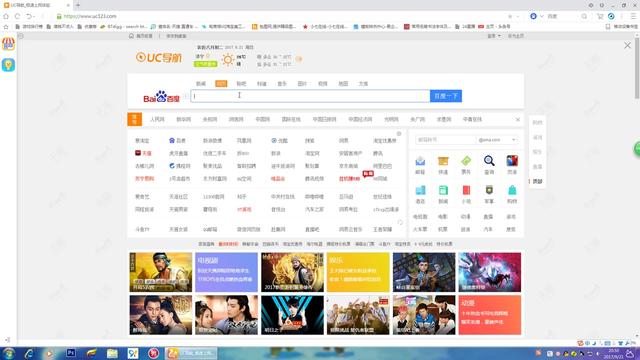Open the 天猫 shopping link
The width and height of the screenshot is (640, 360).
[x=143, y=153]
